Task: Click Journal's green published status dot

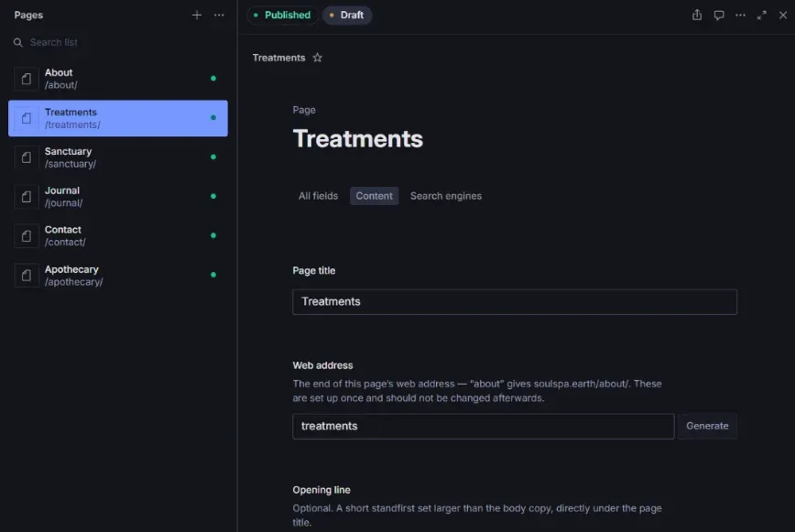Action: pyautogui.click(x=213, y=196)
